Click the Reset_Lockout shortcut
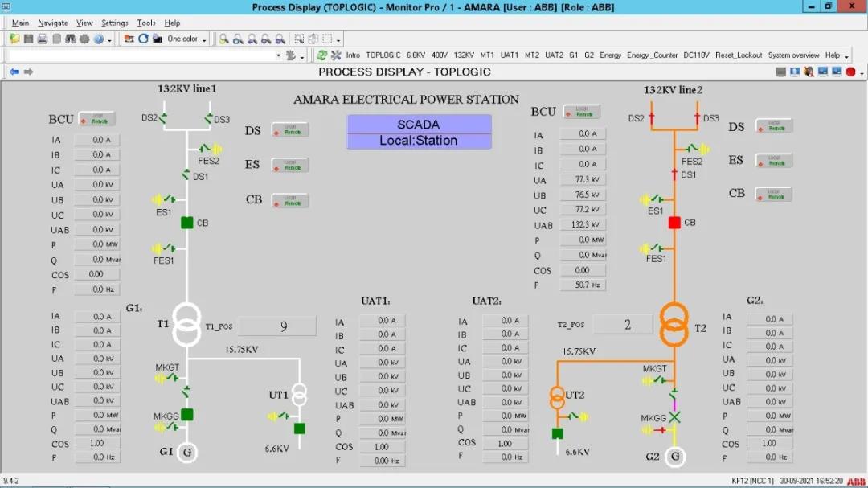Viewport: 868px width, 488px height. click(738, 55)
